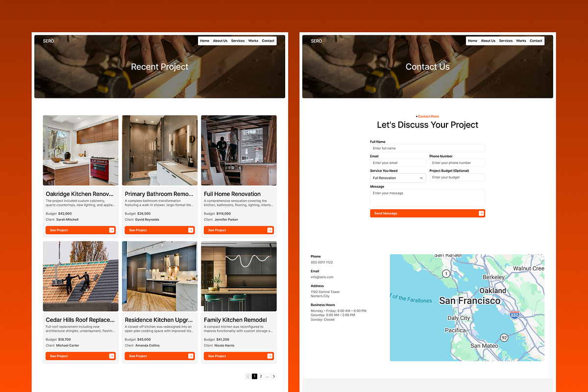Click arrow icon on Cedar Hills Roof button
This screenshot has height=392, width=588.
click(112, 356)
